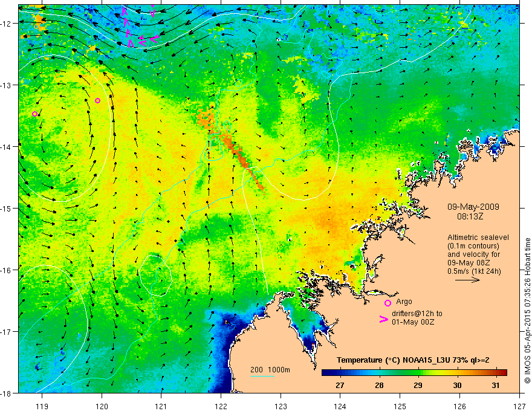Click the time text 08:13Z

tap(470, 216)
